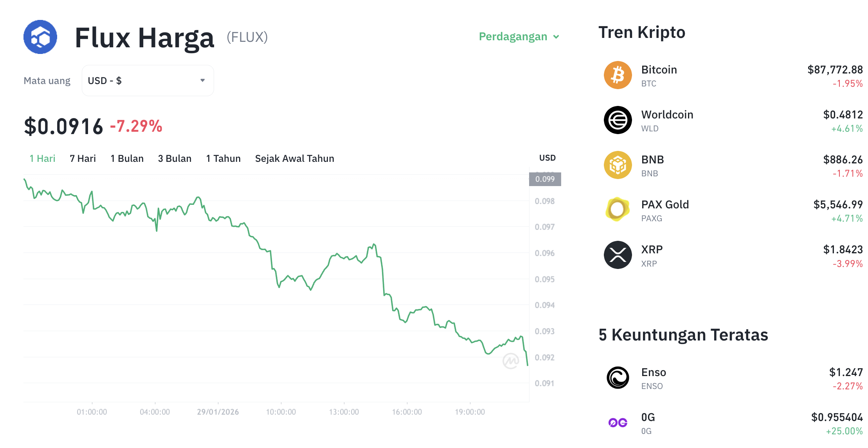The width and height of the screenshot is (868, 448).
Task: Click the XRP coin icon
Action: (x=618, y=254)
